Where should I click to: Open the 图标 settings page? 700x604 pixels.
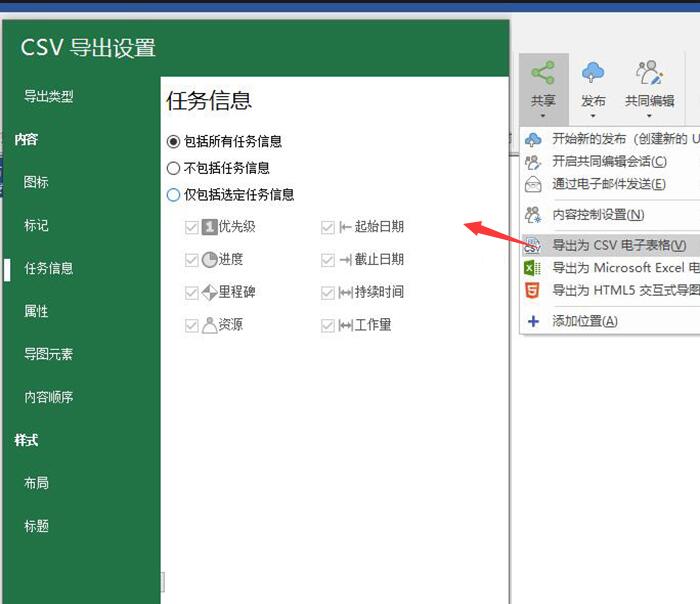click(x=36, y=182)
